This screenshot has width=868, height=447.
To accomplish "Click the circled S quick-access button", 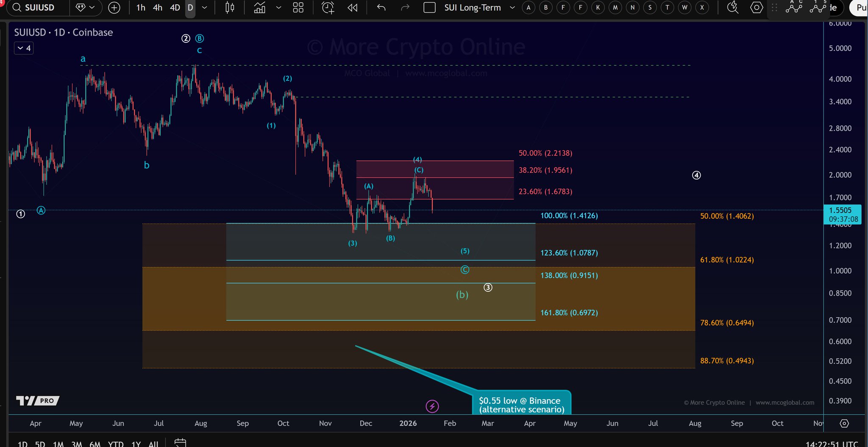I will (650, 8).
